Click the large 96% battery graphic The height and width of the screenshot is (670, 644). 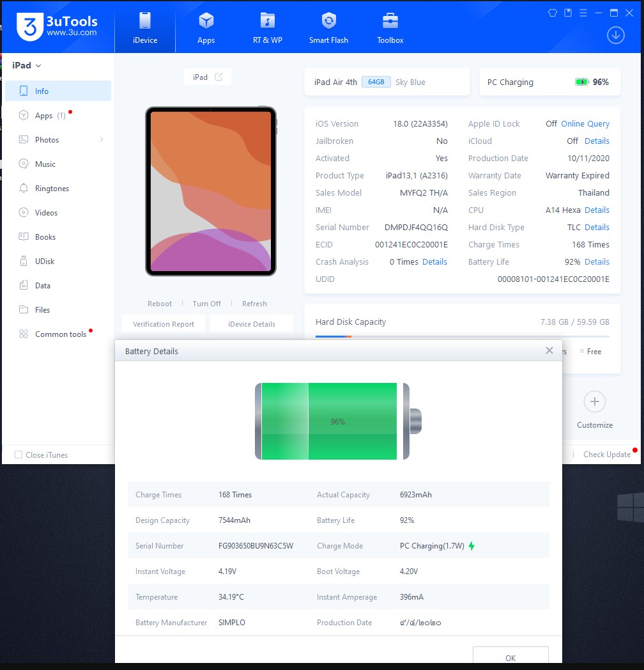click(338, 421)
